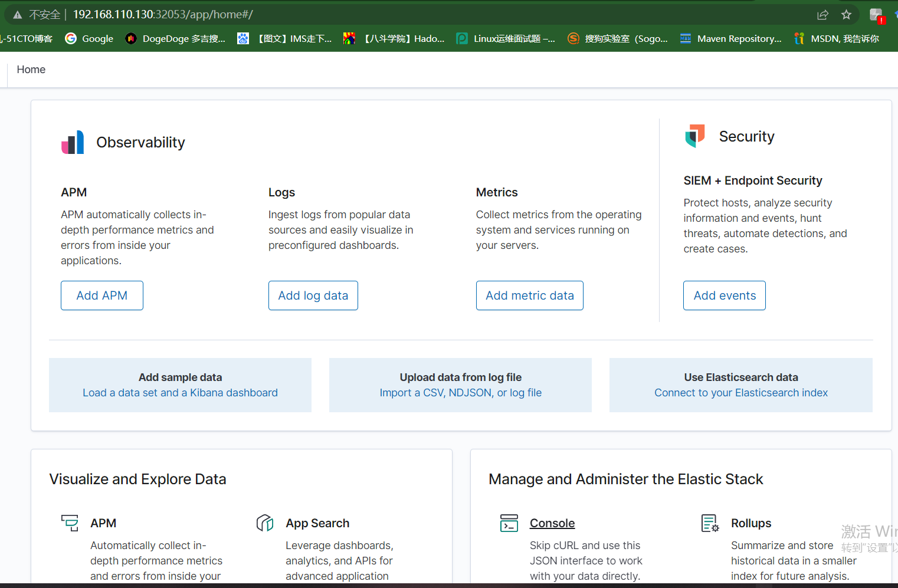Open the MSDN bookmark

(837, 38)
